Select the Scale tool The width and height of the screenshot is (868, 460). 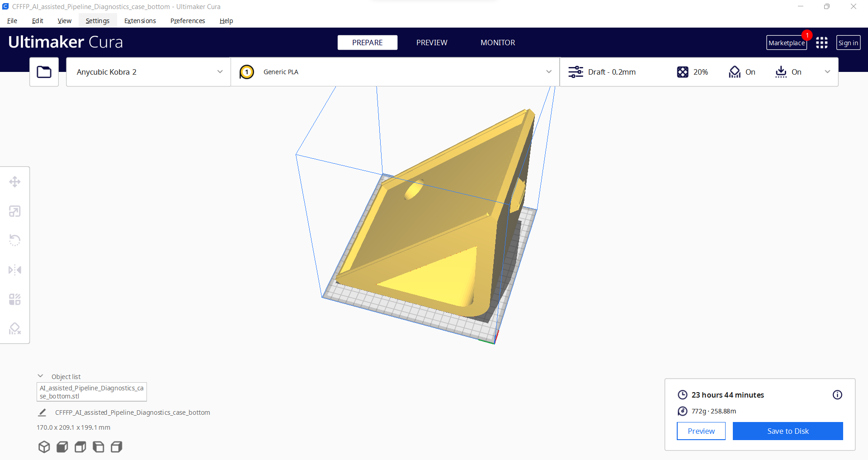(15, 211)
